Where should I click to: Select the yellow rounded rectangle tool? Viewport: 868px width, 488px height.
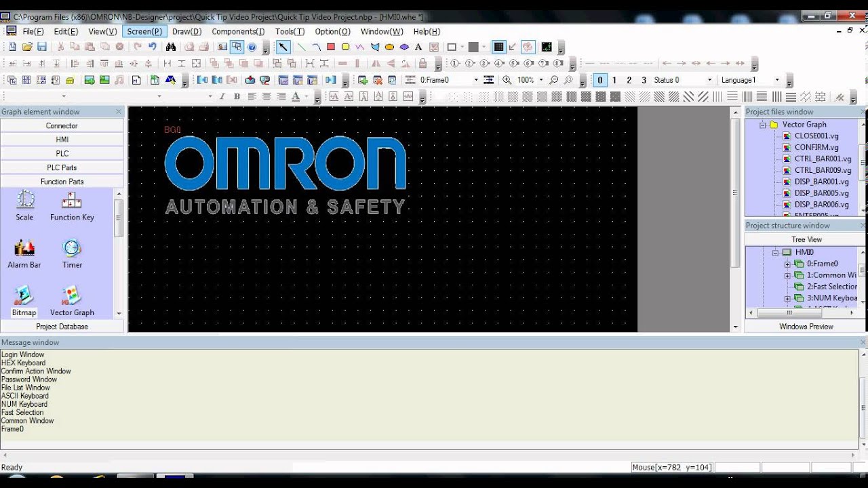pos(345,47)
